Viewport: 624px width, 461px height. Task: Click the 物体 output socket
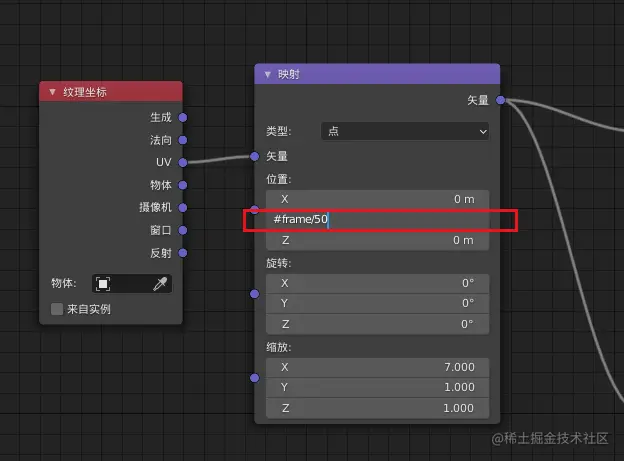click(183, 185)
